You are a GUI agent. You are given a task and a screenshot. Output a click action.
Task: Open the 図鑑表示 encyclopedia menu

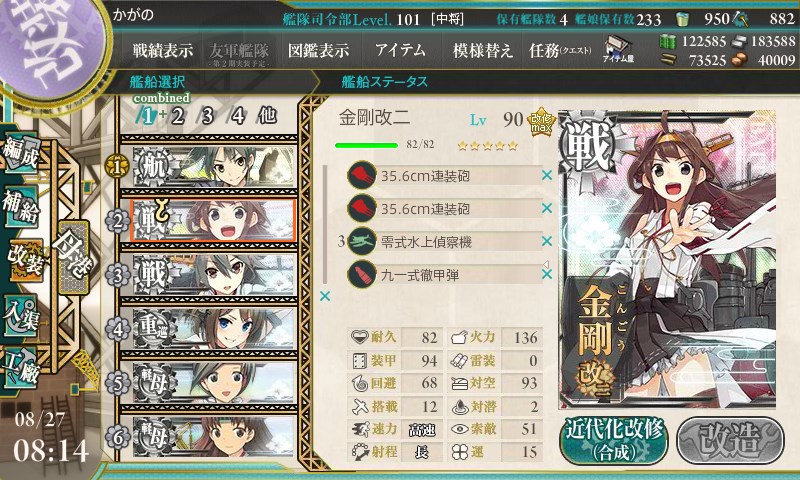(x=318, y=50)
